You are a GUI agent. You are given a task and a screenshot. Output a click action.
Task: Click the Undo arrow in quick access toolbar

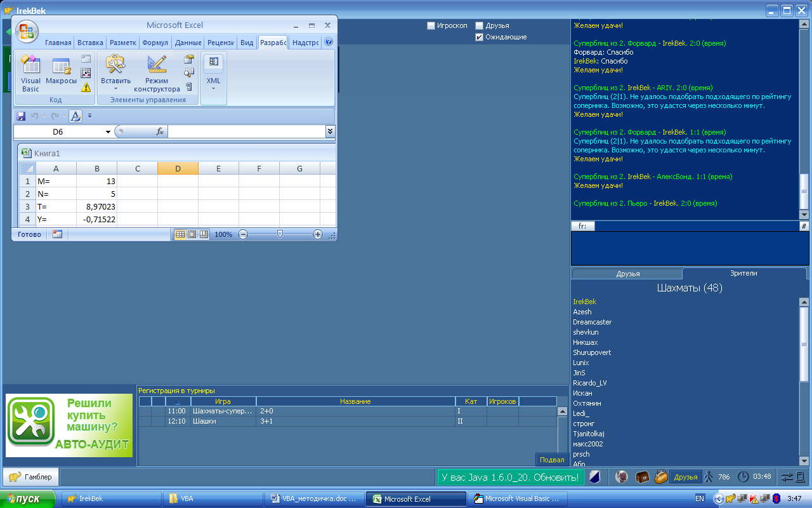pos(35,116)
